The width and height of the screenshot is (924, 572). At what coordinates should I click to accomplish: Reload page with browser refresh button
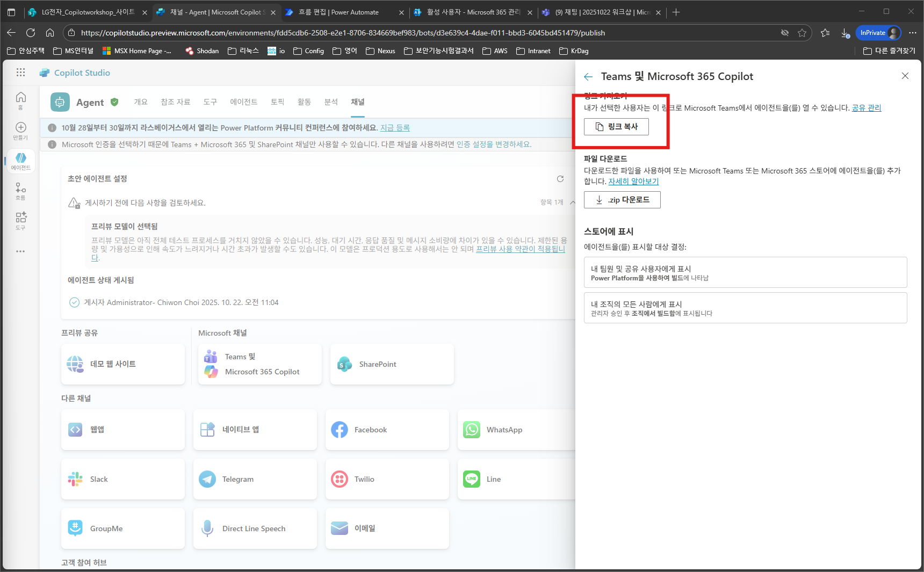pos(31,33)
